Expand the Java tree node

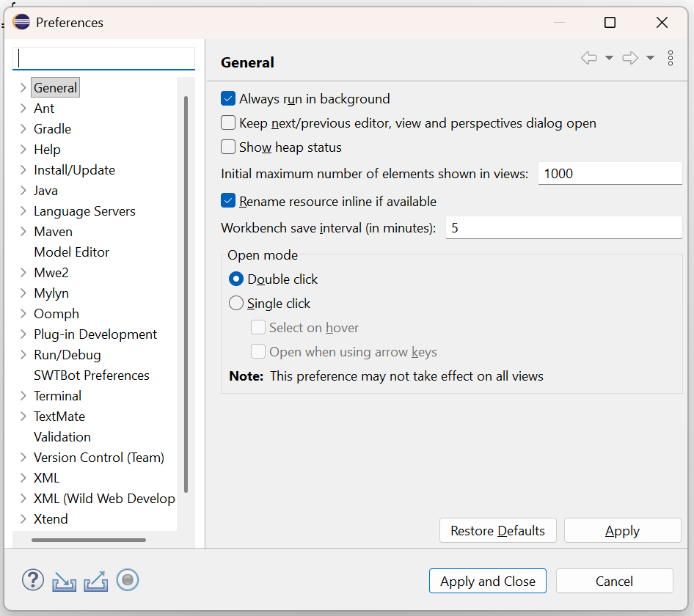tap(23, 191)
